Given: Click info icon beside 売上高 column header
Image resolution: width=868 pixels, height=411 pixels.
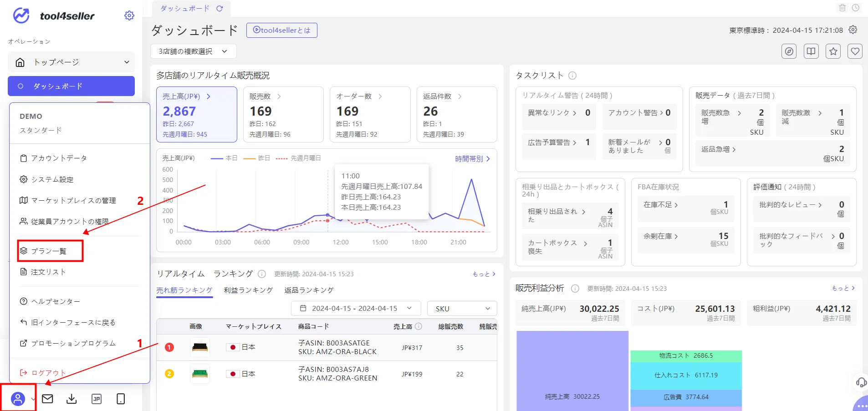Looking at the screenshot, I should click(419, 326).
